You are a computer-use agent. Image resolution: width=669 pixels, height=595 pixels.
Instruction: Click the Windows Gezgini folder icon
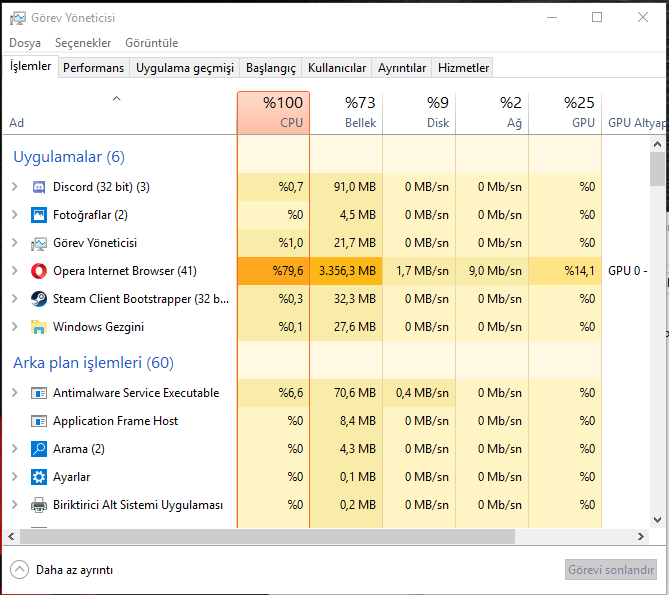click(x=39, y=327)
